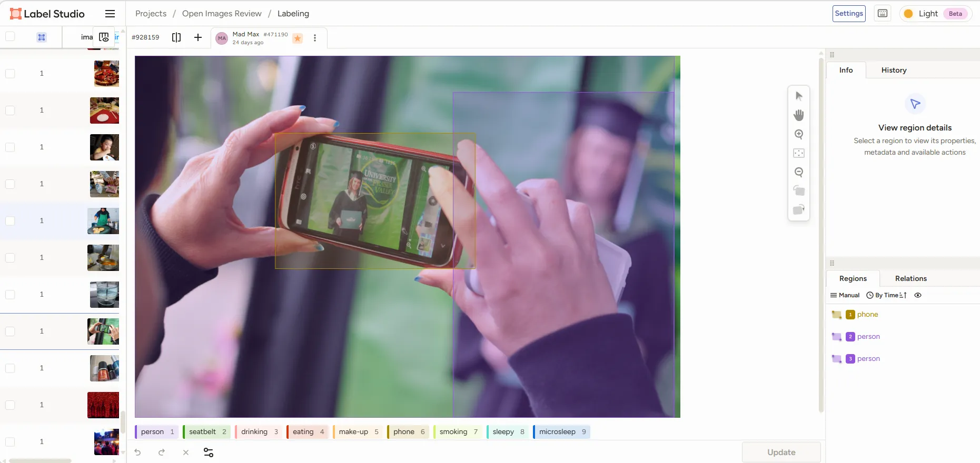Select region 2 person in regions list

pyautogui.click(x=903, y=337)
